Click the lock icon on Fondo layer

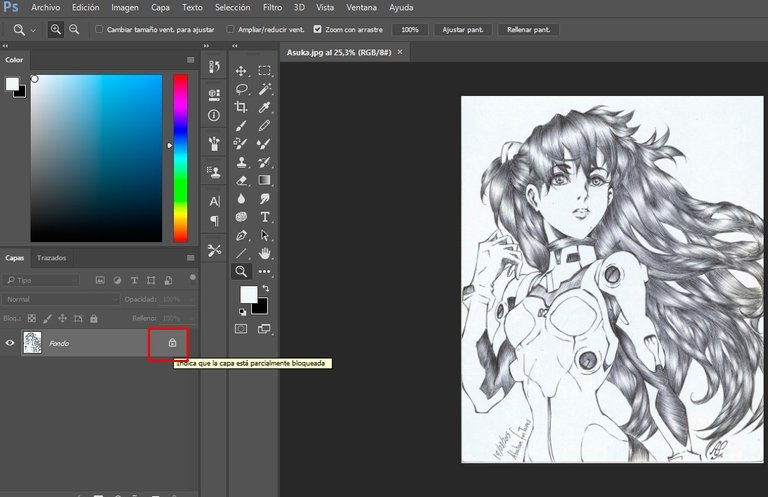(172, 343)
